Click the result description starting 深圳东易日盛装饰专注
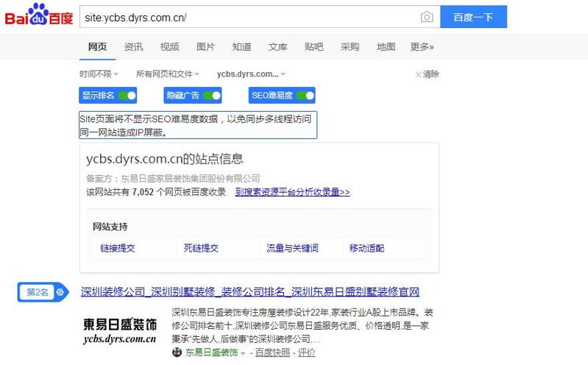Viewport: 588px width, 365px height. pos(302,325)
